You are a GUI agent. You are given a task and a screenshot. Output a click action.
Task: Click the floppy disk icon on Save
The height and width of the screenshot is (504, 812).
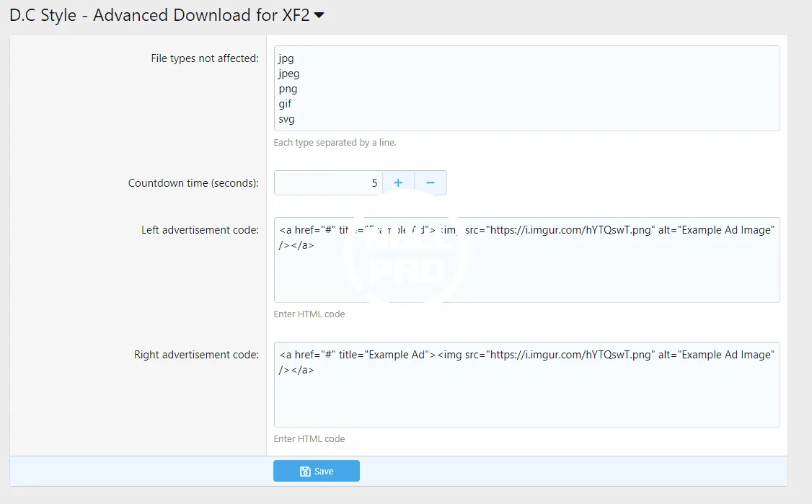305,472
